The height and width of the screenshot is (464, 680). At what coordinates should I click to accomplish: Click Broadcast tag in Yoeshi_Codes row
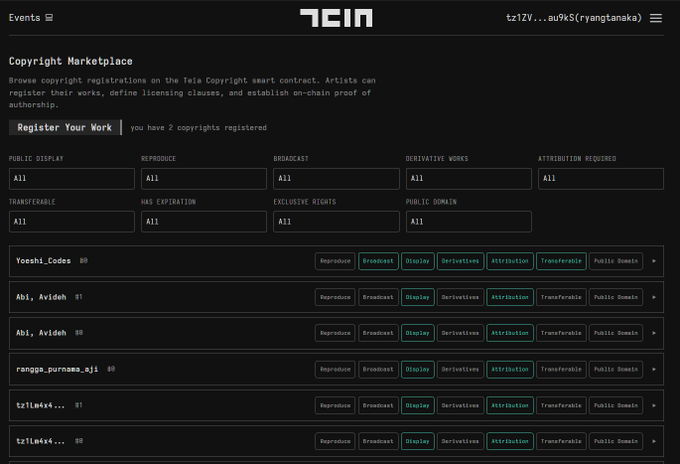[x=378, y=261]
